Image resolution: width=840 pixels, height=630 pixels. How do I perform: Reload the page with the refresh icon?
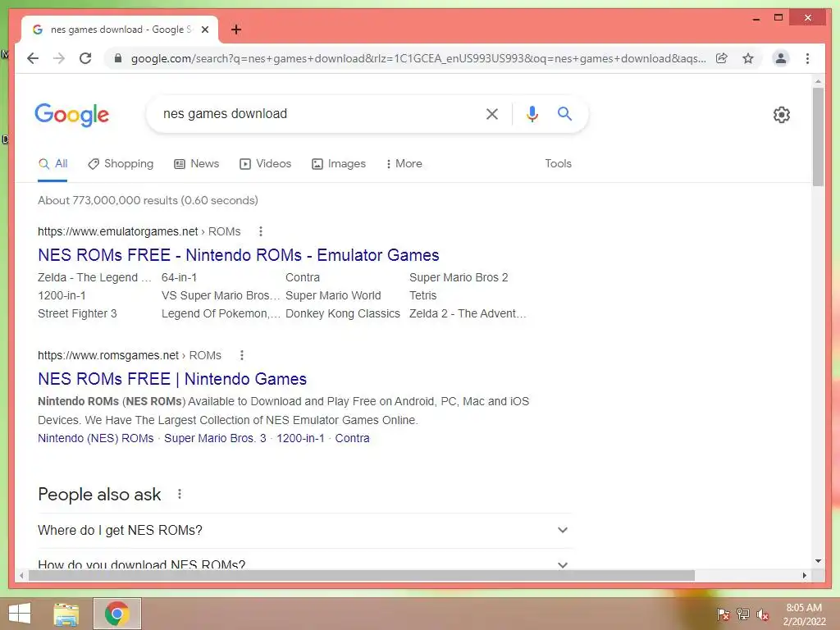85,58
